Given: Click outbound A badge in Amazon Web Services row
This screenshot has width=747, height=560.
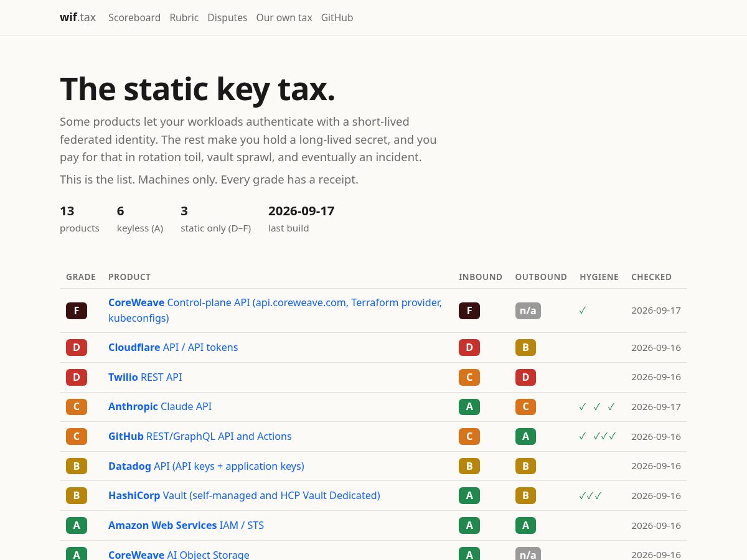Looking at the screenshot, I should (525, 525).
